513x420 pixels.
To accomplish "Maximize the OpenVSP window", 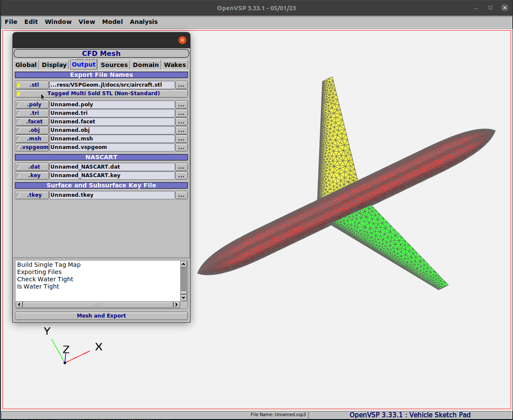I will pyautogui.click(x=490, y=8).
